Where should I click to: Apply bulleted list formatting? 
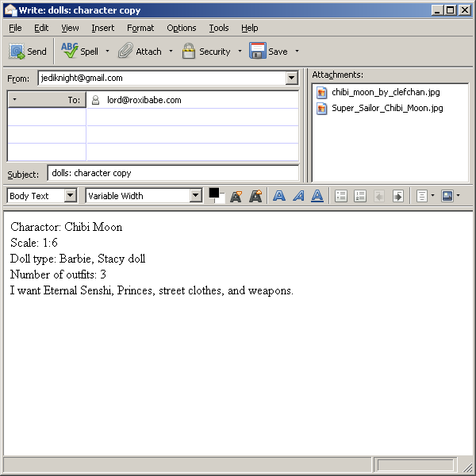pos(341,196)
